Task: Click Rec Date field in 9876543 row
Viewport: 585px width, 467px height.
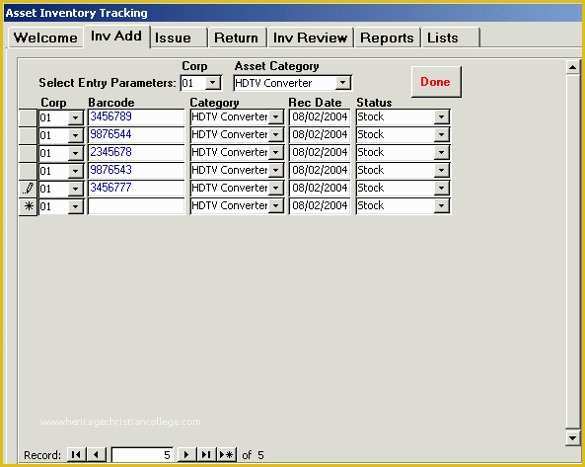Action: click(x=320, y=171)
